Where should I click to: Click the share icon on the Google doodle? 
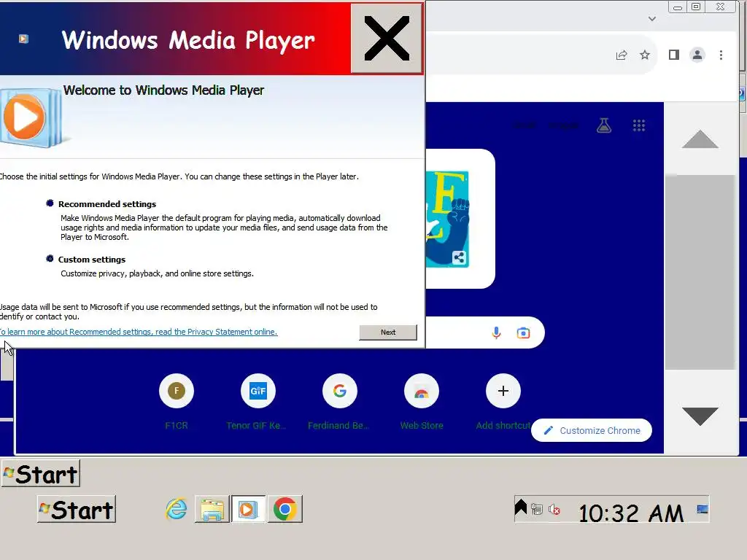(459, 257)
